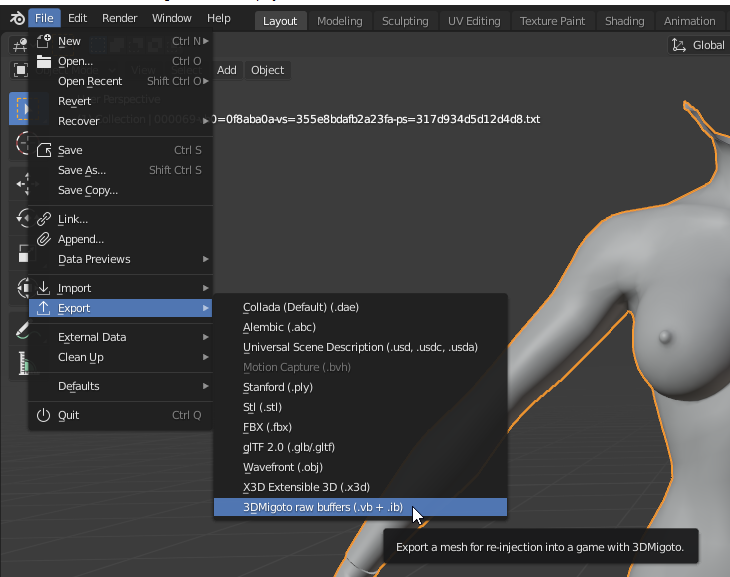Image resolution: width=730 pixels, height=577 pixels.
Task: Select Save Copy... menu entry
Action: [121, 190]
